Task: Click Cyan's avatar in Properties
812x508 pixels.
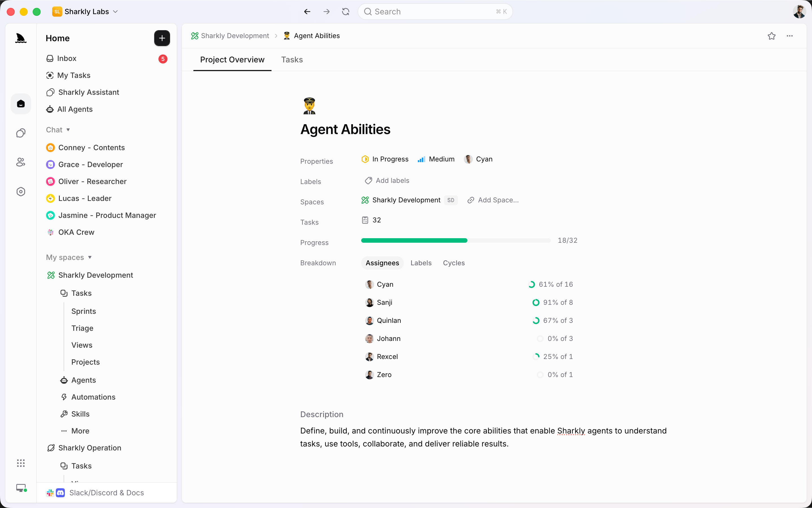Action: pyautogui.click(x=468, y=159)
